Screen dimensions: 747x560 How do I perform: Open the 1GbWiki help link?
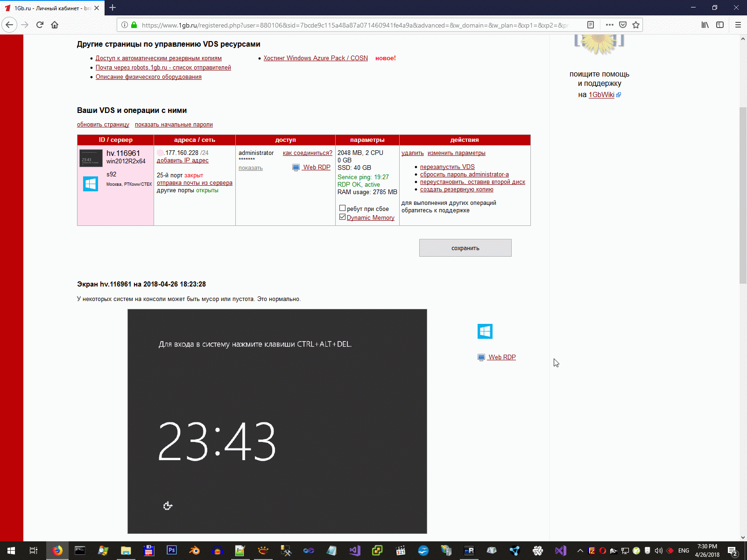601,95
